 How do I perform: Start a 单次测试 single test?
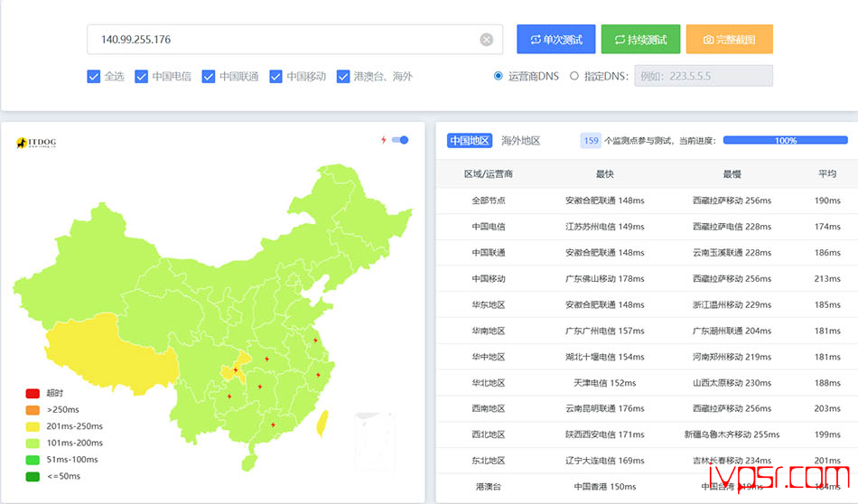click(556, 40)
